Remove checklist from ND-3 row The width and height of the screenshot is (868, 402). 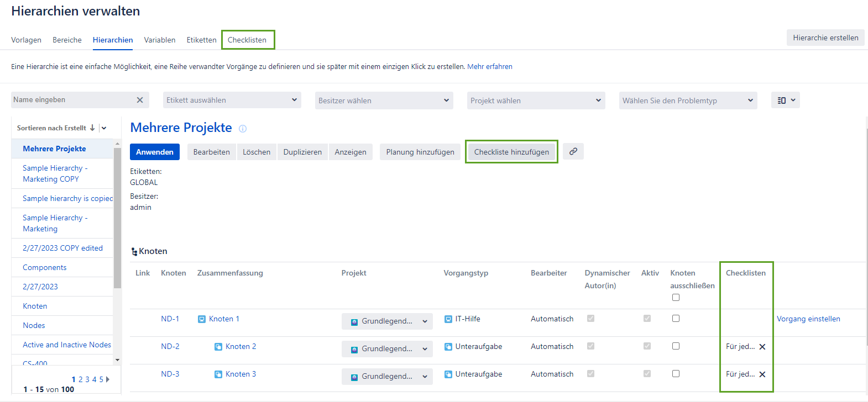762,374
